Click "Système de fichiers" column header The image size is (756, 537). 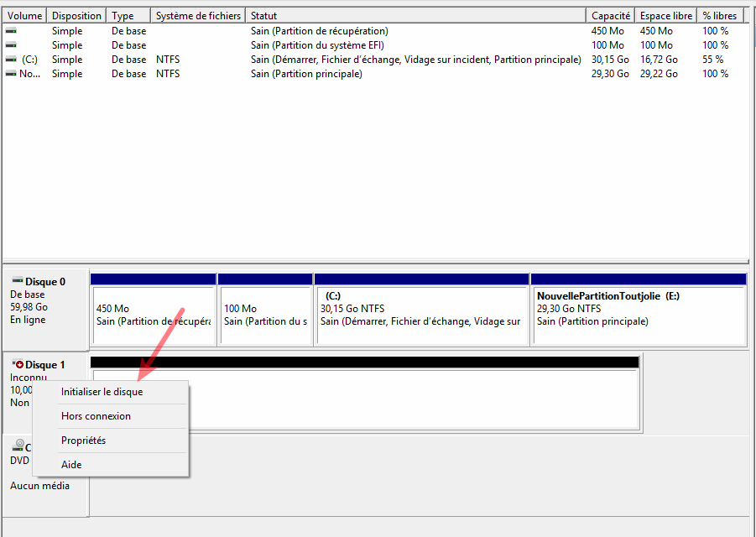[198, 15]
